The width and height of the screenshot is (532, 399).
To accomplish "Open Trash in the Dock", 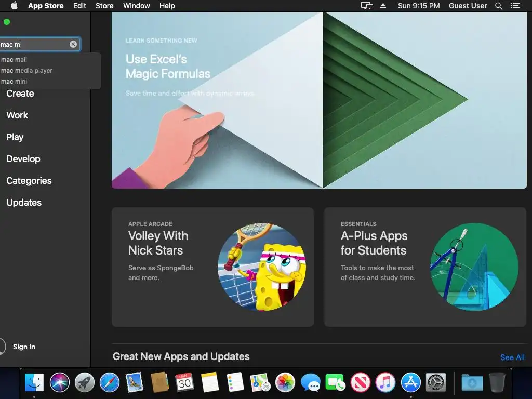I will tap(497, 382).
